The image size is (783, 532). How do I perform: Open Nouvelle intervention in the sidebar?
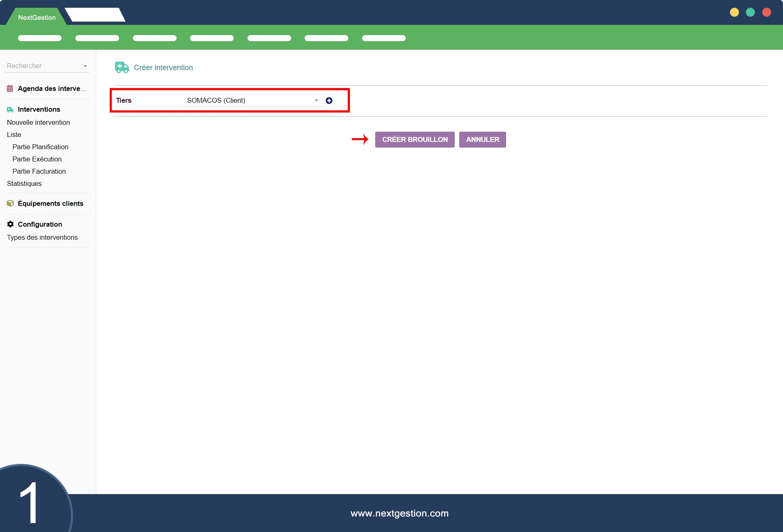38,122
